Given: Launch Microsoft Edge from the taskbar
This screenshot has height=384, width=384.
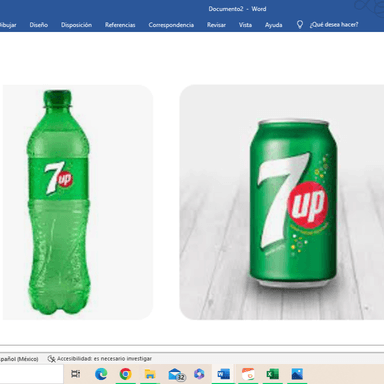Looking at the screenshot, I should coord(101,374).
